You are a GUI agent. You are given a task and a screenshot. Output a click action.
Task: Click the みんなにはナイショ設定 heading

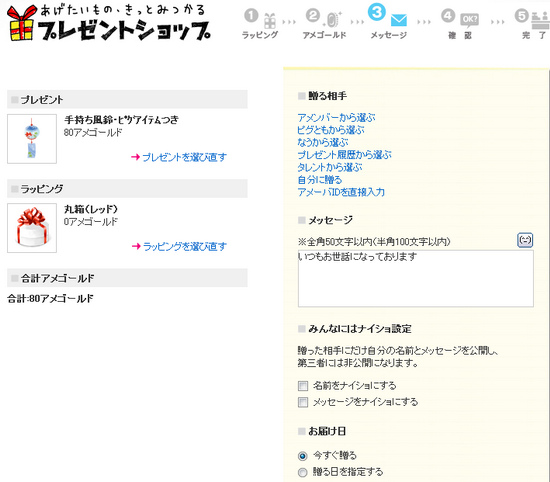tap(360, 329)
